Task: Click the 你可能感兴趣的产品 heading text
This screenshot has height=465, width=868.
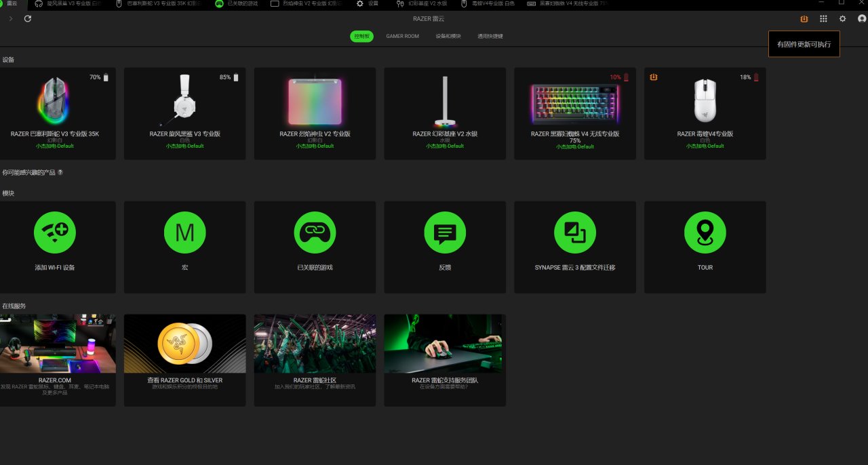Action: (28, 173)
